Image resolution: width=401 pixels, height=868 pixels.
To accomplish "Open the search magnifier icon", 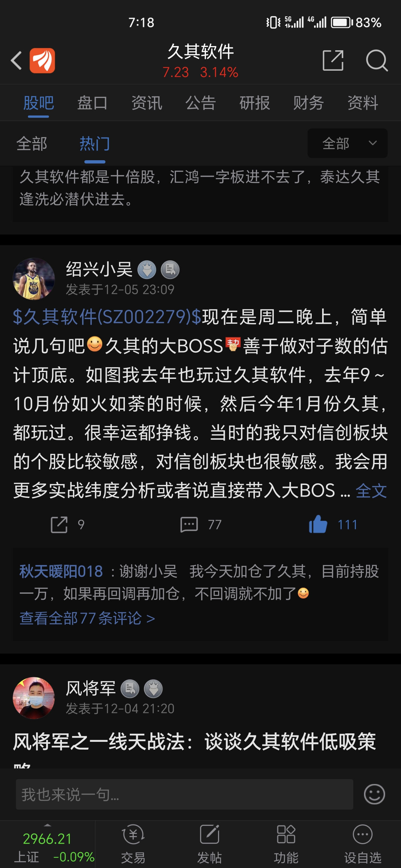I will (377, 61).
